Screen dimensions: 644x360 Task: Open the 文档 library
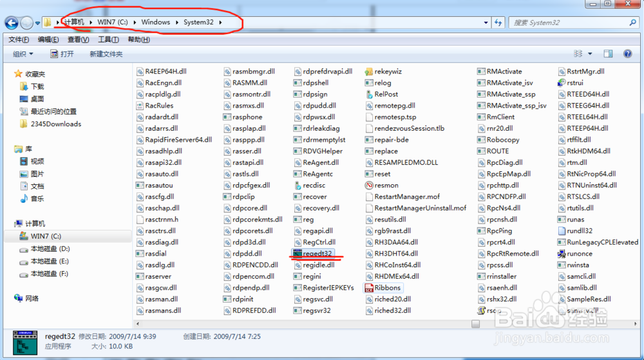pyautogui.click(x=37, y=186)
